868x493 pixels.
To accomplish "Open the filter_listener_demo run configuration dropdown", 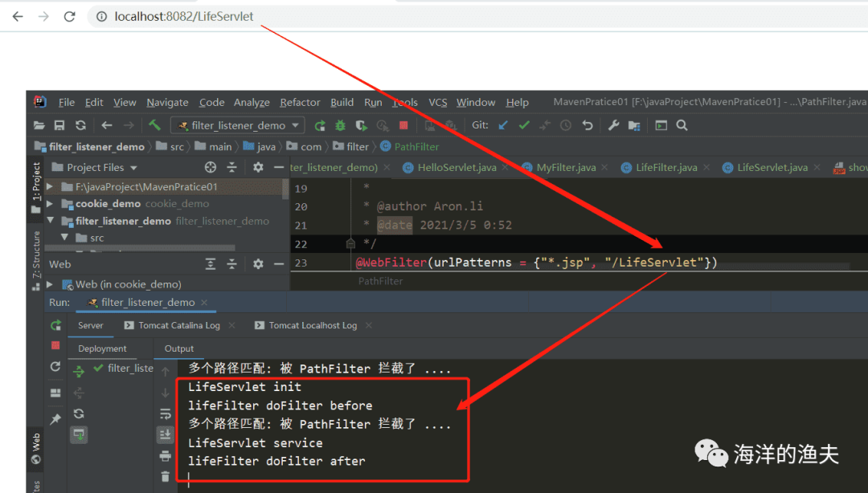I will pyautogui.click(x=238, y=125).
